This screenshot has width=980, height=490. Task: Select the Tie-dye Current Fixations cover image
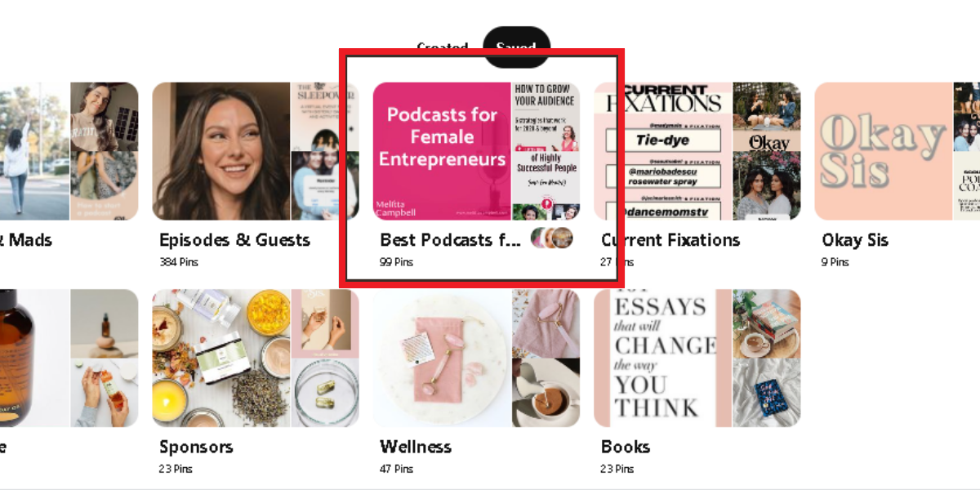pos(662,151)
